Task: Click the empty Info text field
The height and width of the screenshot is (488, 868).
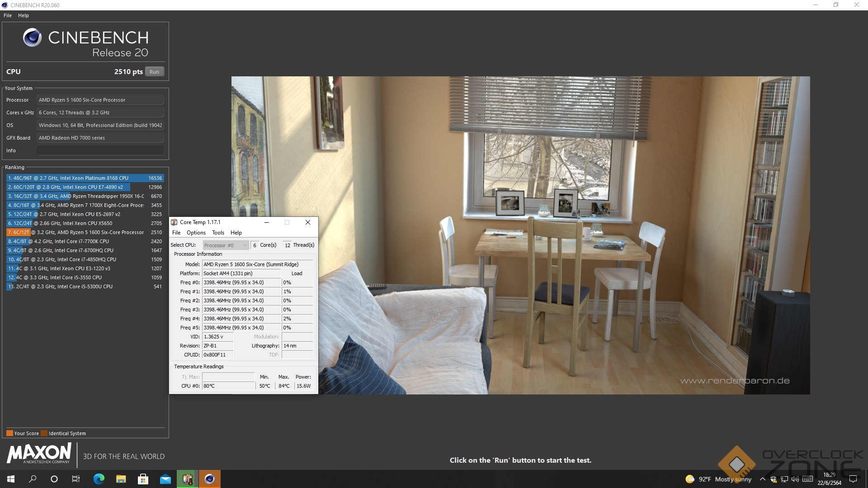Action: (100, 150)
